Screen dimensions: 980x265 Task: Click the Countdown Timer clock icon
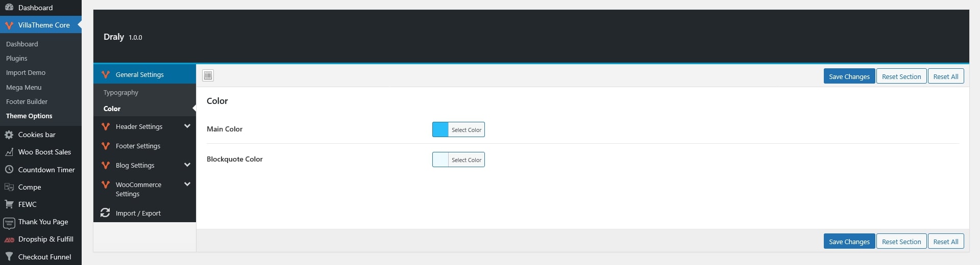9,170
